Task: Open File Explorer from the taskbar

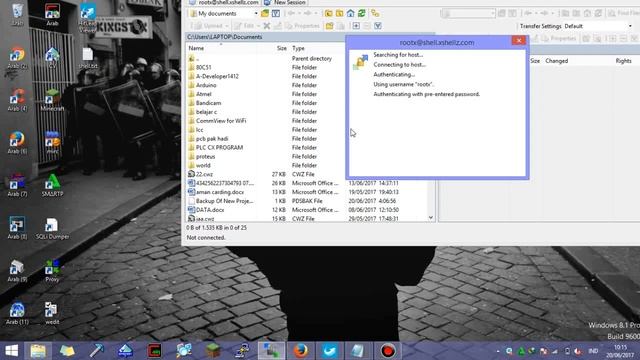Action: click(x=38, y=351)
